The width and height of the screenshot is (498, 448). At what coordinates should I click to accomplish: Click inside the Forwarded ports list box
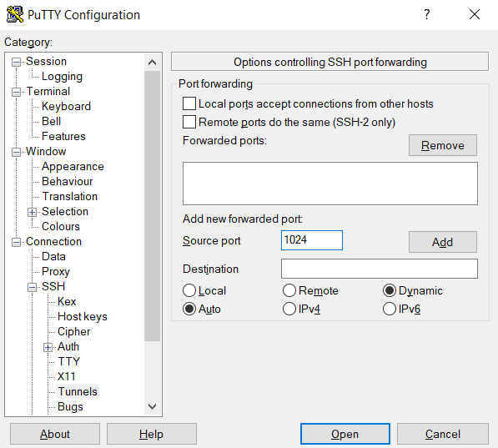pos(330,184)
